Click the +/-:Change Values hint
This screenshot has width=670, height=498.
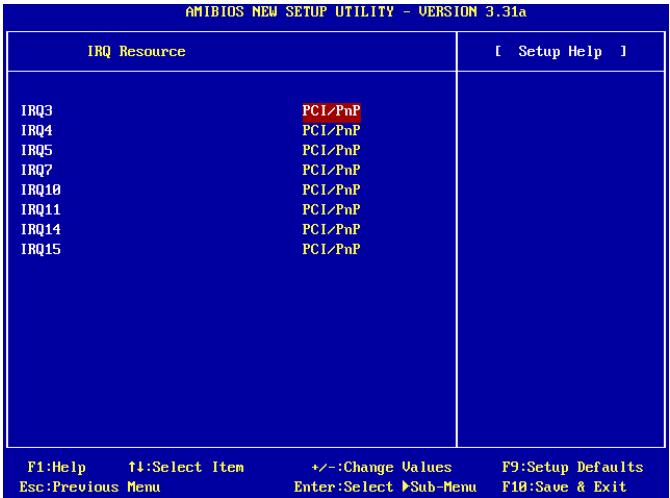[382, 467]
